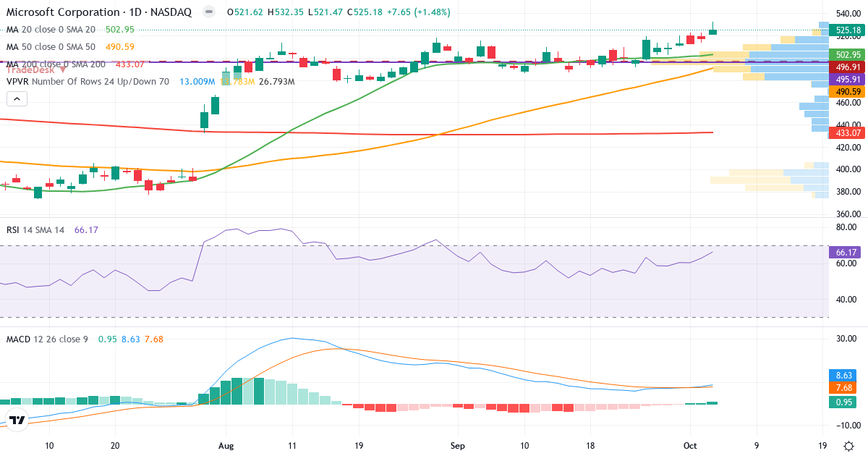
Task: Click the 496.91 price axis label
Action: pyautogui.click(x=848, y=67)
